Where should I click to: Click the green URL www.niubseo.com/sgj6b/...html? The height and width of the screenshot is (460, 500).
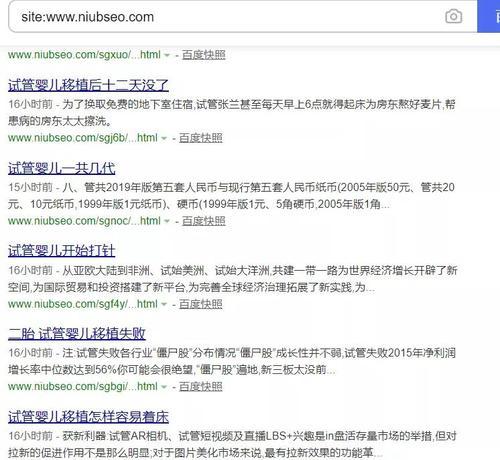pos(83,138)
